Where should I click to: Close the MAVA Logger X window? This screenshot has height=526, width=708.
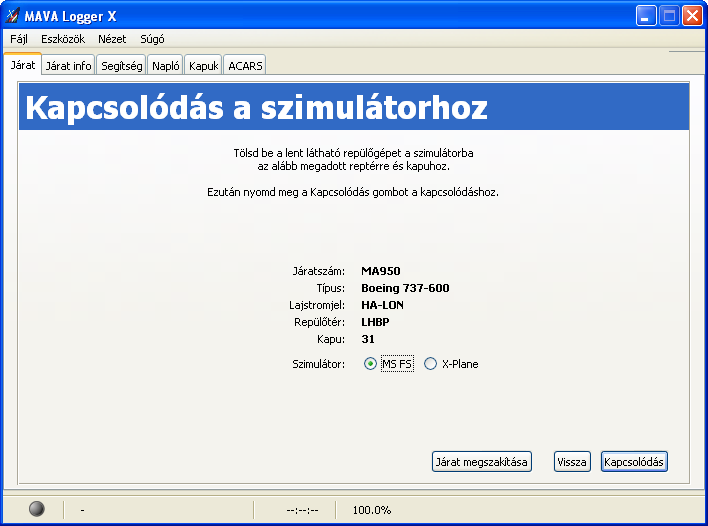pyautogui.click(x=692, y=16)
